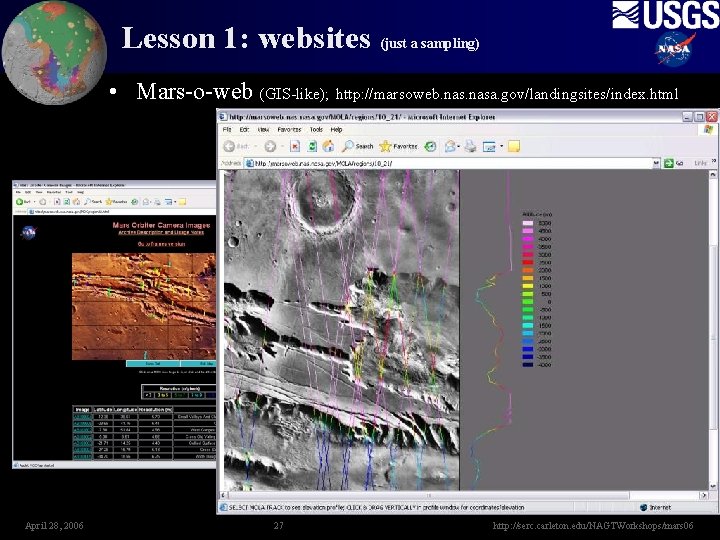
Task: Open History icon in MOLA browser toolbar
Action: pyautogui.click(x=430, y=146)
